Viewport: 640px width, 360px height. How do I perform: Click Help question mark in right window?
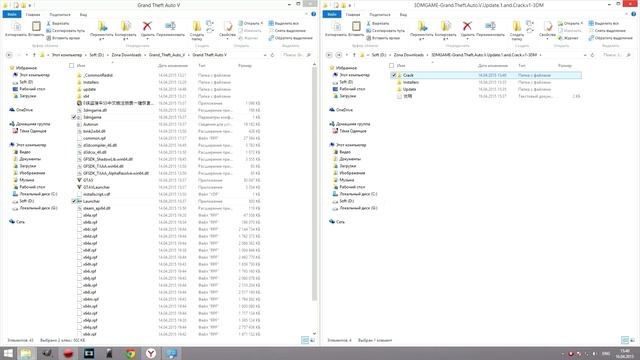633,14
